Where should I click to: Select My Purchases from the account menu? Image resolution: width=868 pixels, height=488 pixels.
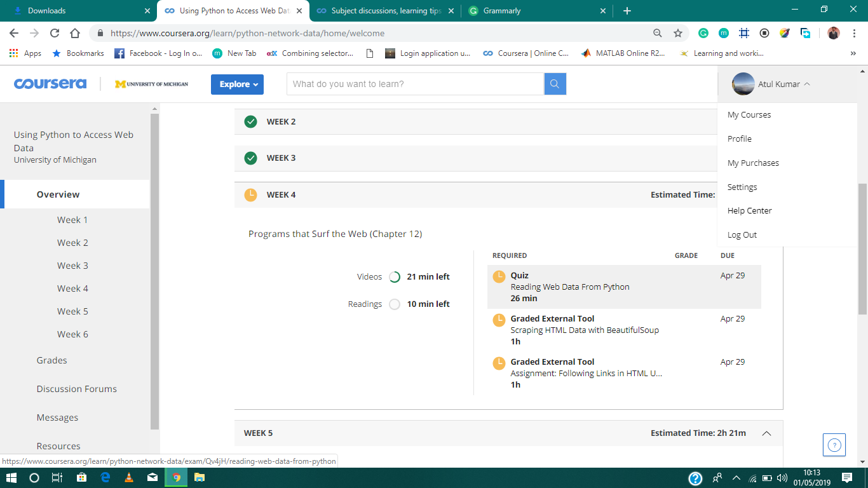[752, 163]
